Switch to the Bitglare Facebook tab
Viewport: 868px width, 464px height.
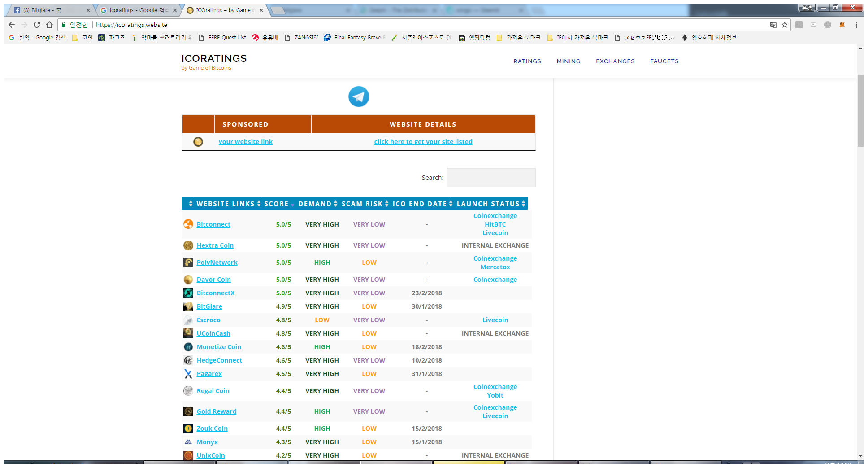tap(50, 10)
